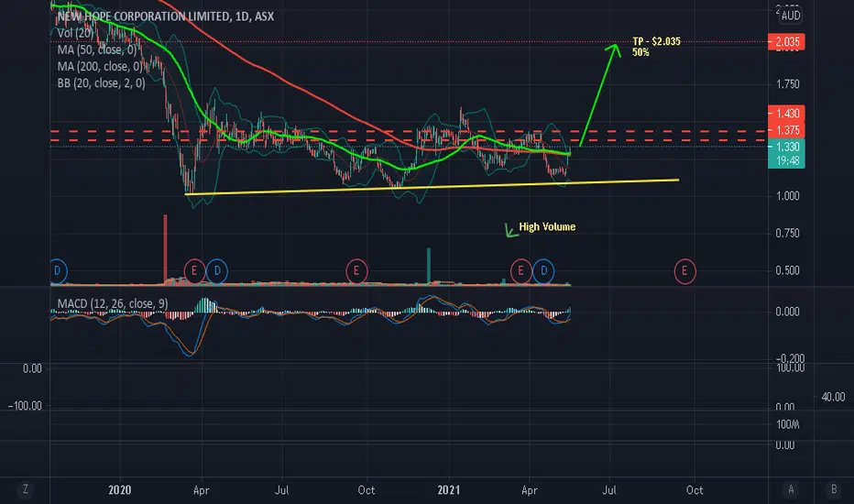
Task: Click the -0.200 MACD axis value
Action: (x=790, y=358)
